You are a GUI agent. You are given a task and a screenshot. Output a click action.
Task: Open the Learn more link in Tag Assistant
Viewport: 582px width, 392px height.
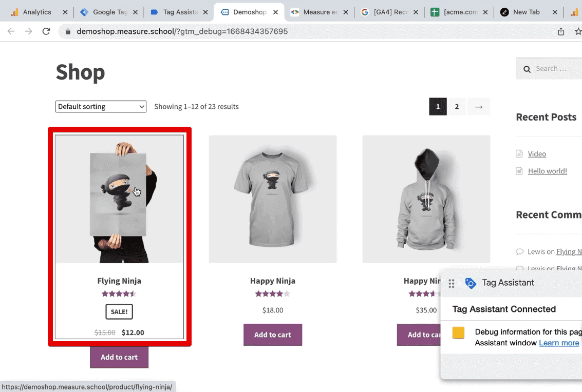click(559, 343)
